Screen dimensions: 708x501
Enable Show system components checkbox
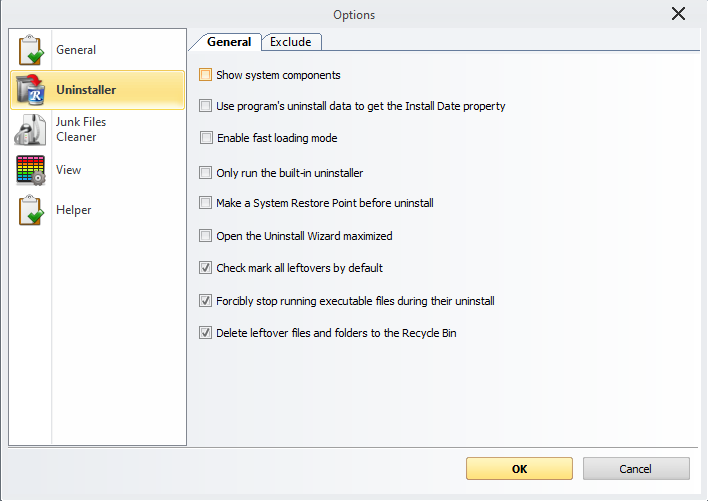(x=206, y=75)
